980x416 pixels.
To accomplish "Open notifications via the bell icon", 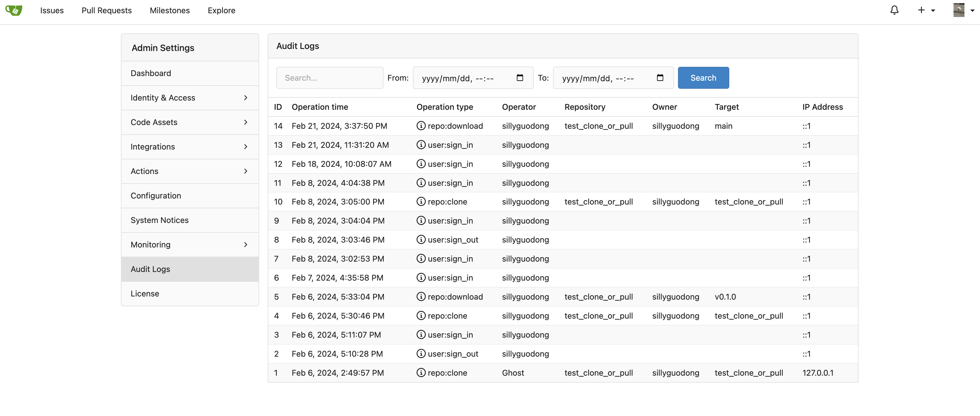I will [x=894, y=10].
